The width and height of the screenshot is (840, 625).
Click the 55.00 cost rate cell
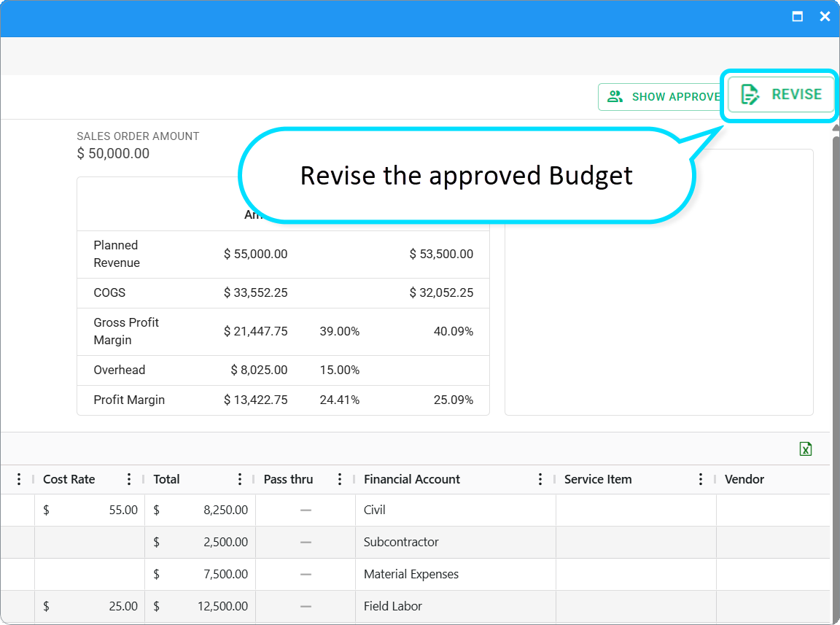[x=90, y=510]
